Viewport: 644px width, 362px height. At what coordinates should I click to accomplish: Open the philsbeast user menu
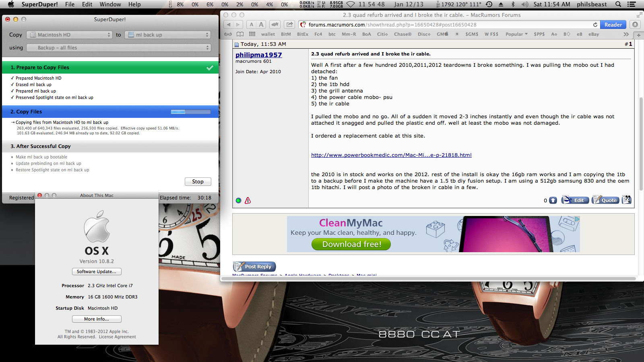(592, 4)
